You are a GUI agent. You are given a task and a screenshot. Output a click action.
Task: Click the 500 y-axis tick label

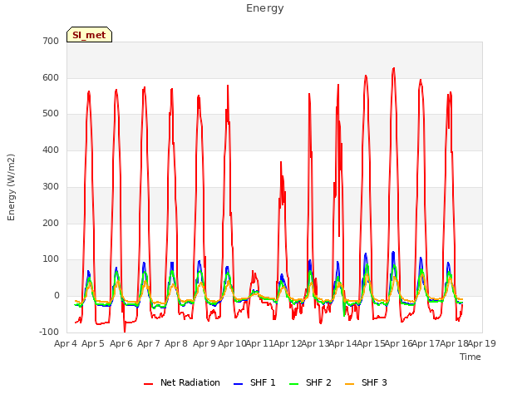coord(51,114)
